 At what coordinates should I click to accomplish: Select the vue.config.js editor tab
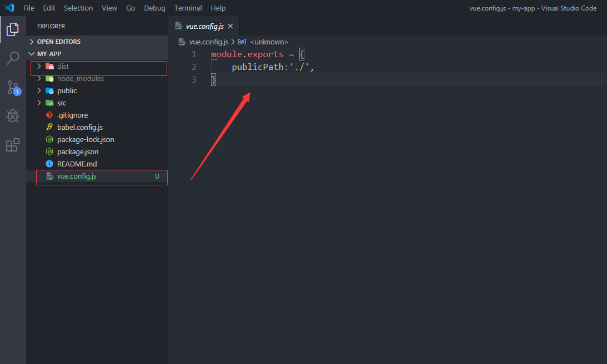point(204,26)
